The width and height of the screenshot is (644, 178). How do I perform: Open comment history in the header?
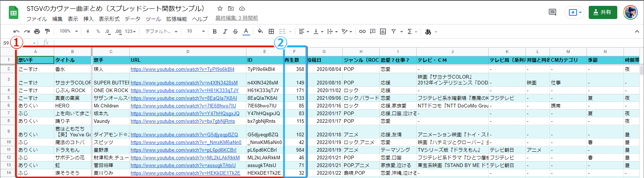coord(552,12)
